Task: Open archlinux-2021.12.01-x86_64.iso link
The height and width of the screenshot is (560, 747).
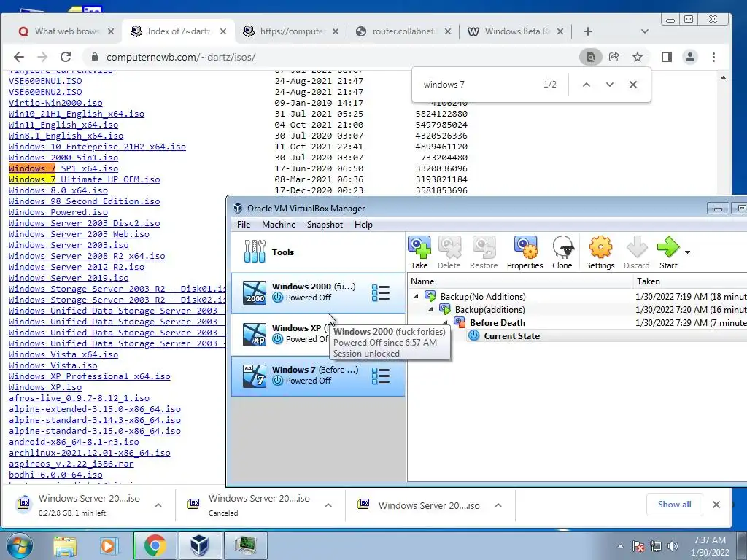Action: tap(90, 454)
